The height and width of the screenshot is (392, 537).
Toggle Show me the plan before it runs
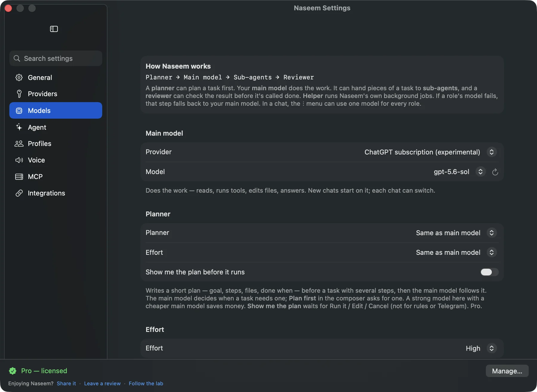tap(489, 272)
